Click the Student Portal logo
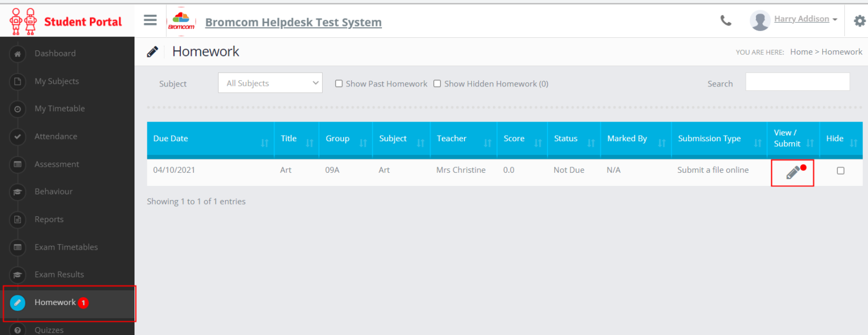Viewport: 868px width, 335px height. 62,20
